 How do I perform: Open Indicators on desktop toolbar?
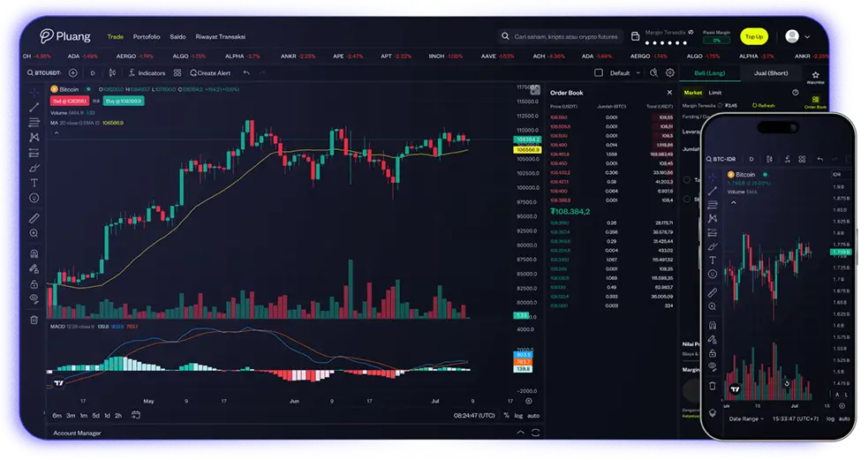coord(147,73)
